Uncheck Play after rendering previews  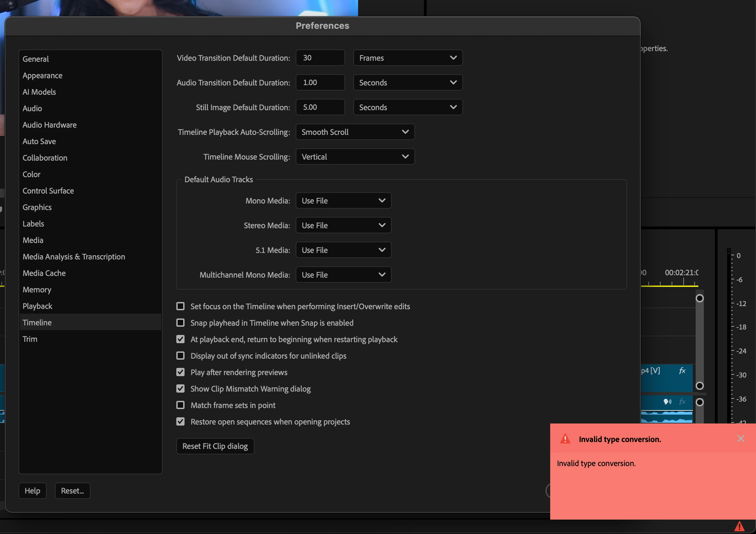pyautogui.click(x=180, y=372)
